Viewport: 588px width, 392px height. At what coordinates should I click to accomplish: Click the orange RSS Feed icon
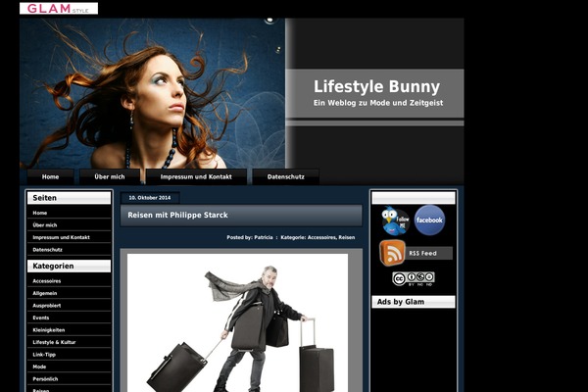(393, 253)
